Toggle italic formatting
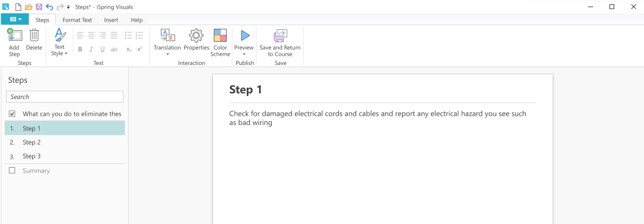The image size is (644, 224). (x=91, y=49)
